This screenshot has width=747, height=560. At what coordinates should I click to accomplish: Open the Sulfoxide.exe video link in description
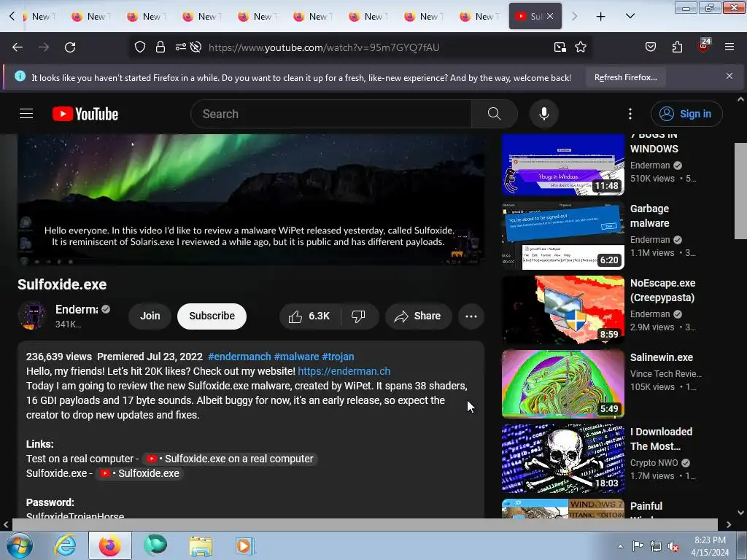[139, 473]
